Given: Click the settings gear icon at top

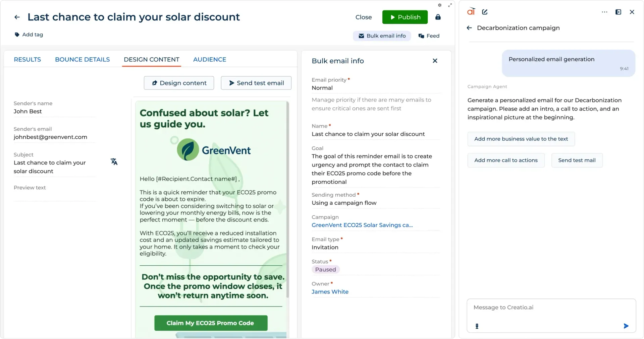Looking at the screenshot, I should [x=440, y=5].
